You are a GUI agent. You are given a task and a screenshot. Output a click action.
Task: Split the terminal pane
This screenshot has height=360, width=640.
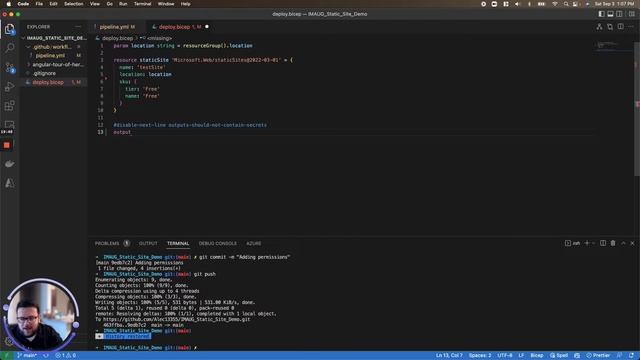click(x=603, y=243)
